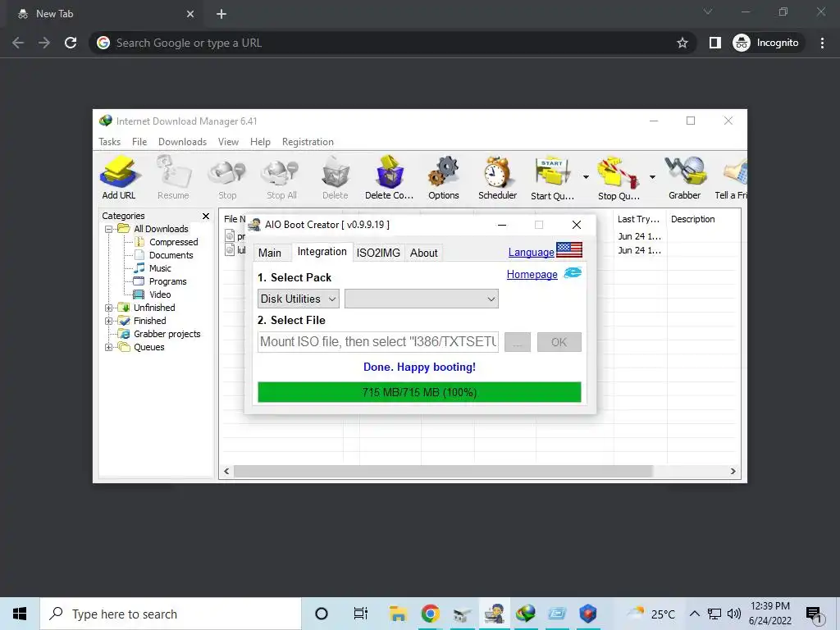Click the Stop toolbar icon in IDM

[227, 178]
